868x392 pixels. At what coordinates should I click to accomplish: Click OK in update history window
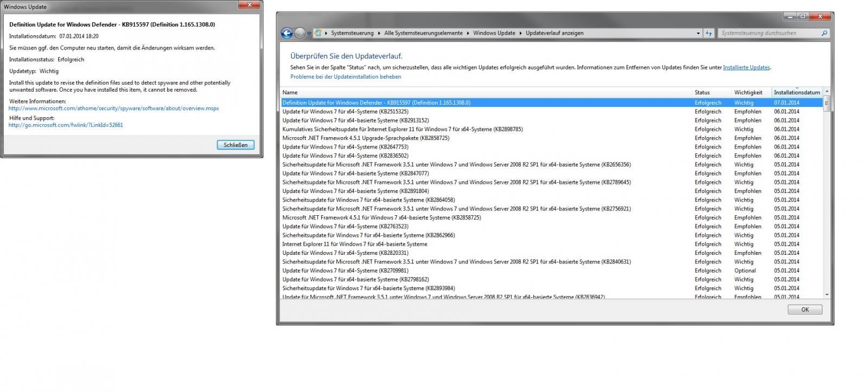(x=805, y=310)
